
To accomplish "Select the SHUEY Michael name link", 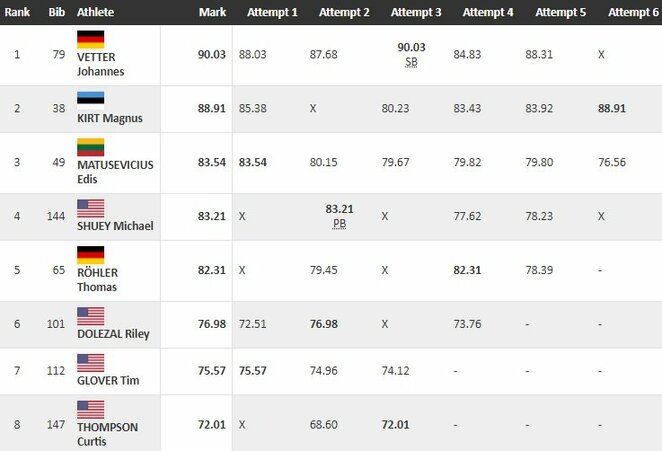I will click(x=115, y=226).
